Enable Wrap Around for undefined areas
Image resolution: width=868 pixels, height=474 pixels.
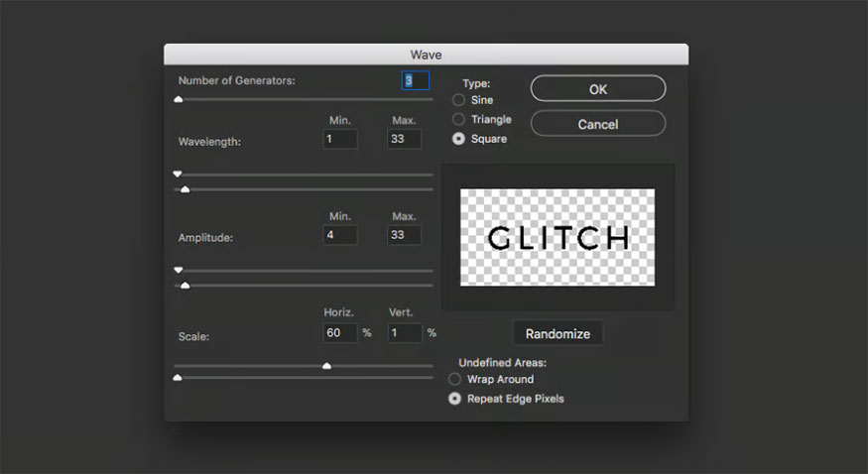click(x=455, y=379)
